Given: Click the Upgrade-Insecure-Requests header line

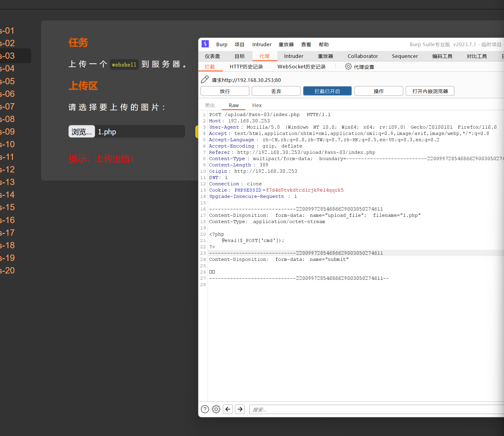Looking at the screenshot, I should click(x=253, y=196).
